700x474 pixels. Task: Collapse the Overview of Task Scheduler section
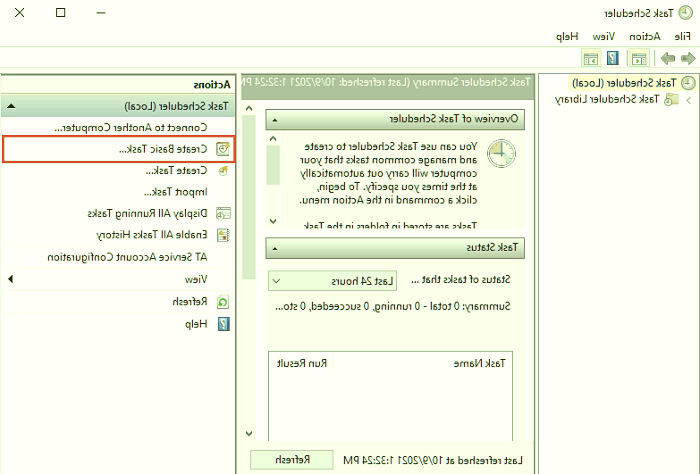275,120
